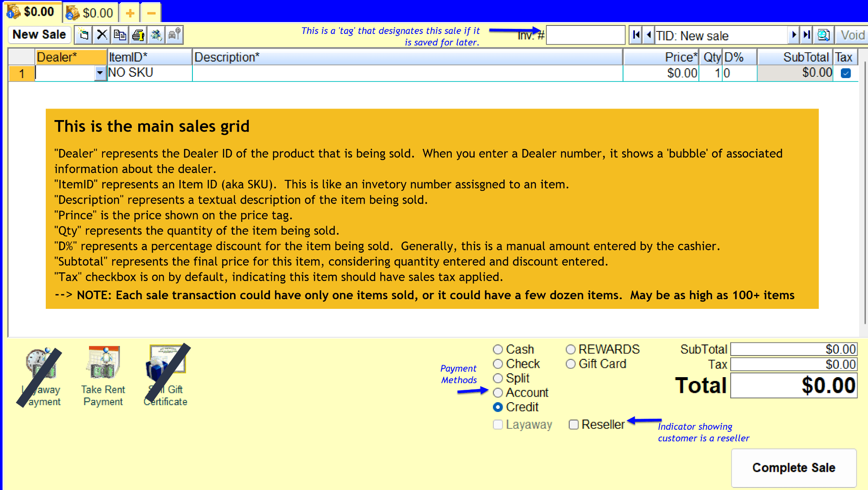Open the transaction search magnifier icon
Image resolution: width=868 pixels, height=490 pixels.
(x=823, y=35)
